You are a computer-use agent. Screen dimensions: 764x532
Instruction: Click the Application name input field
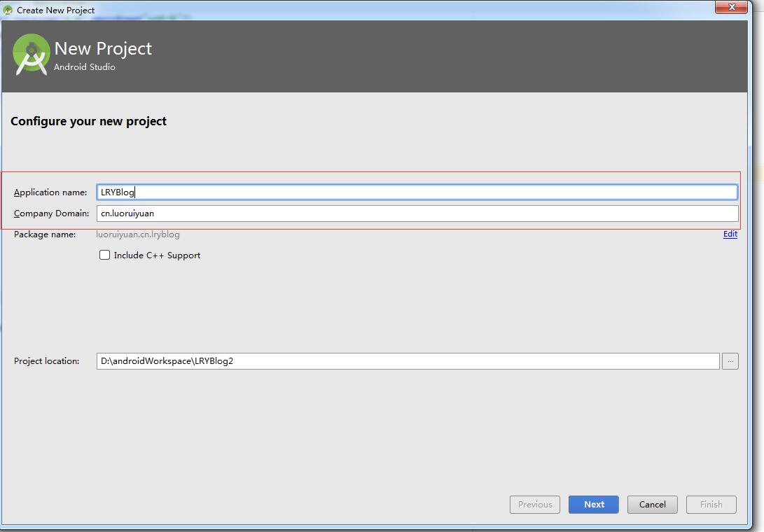click(x=417, y=192)
